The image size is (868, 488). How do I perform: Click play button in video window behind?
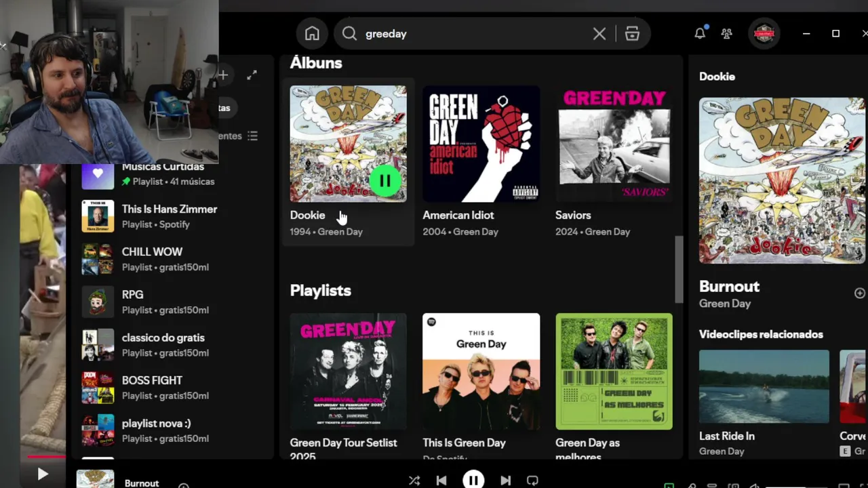coord(42,474)
